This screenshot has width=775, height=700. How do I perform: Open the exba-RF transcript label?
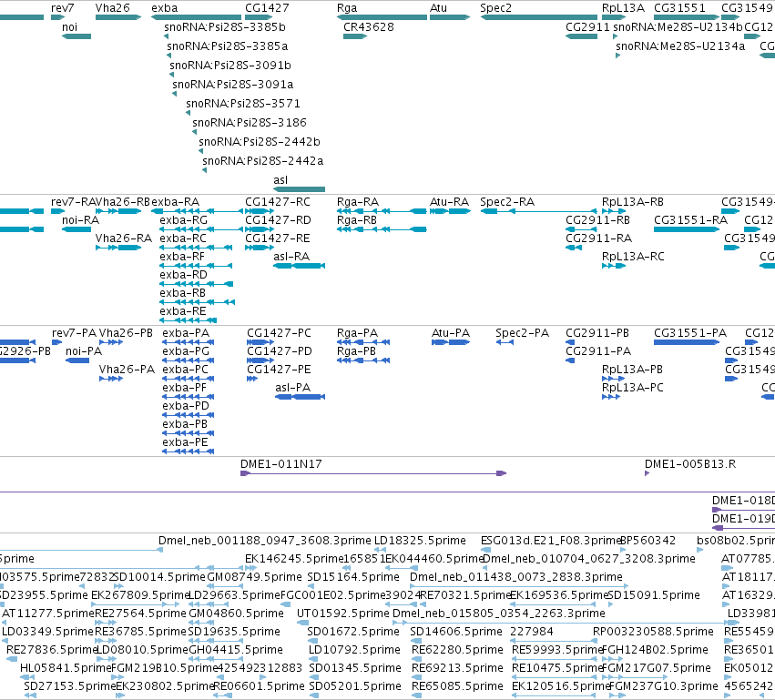[182, 257]
